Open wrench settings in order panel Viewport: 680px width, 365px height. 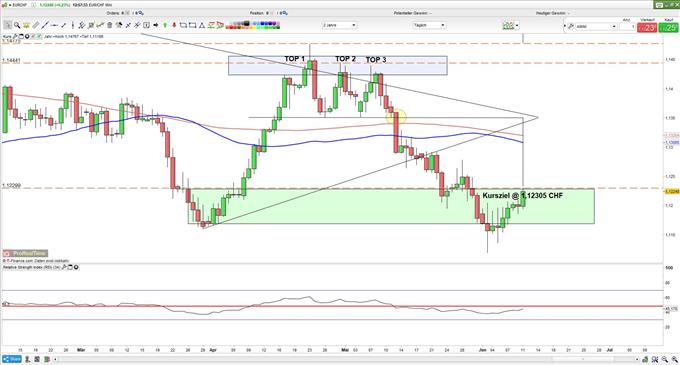[x=571, y=26]
